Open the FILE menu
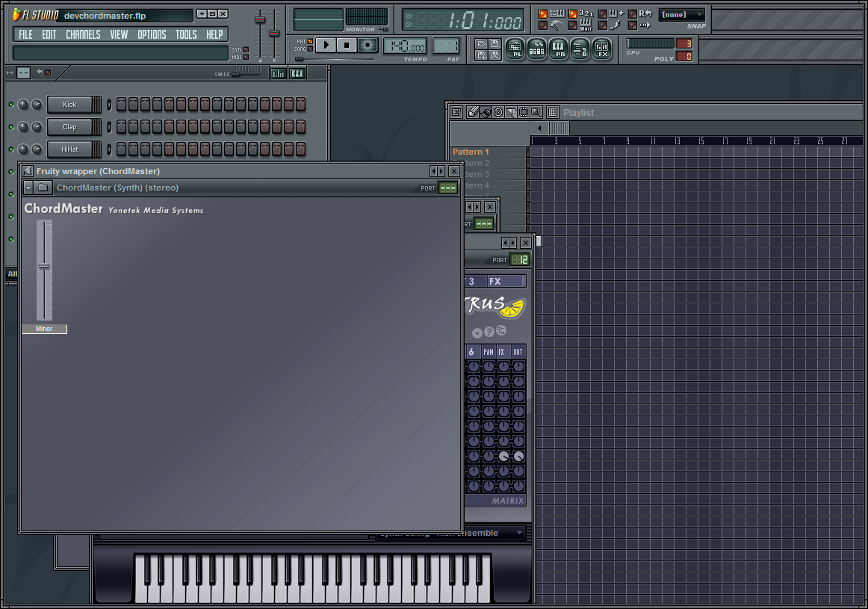868x609 pixels. (x=25, y=34)
